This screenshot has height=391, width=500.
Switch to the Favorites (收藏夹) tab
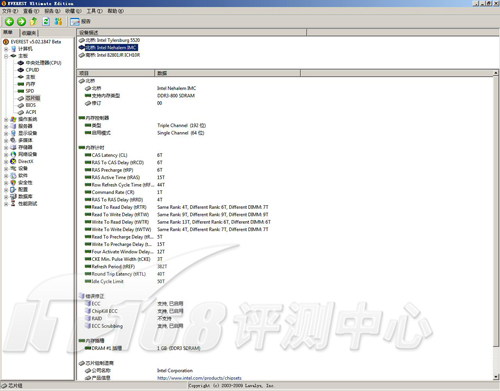[x=29, y=33]
